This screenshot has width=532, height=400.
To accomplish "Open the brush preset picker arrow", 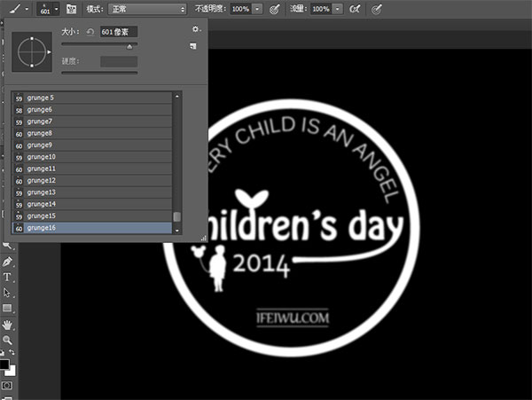I will 57,9.
